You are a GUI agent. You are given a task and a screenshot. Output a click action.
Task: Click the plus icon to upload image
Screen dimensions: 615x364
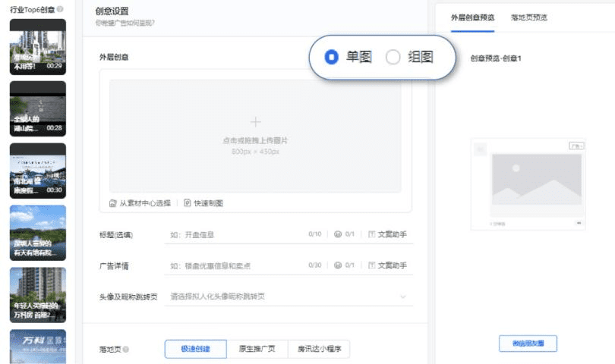click(255, 122)
